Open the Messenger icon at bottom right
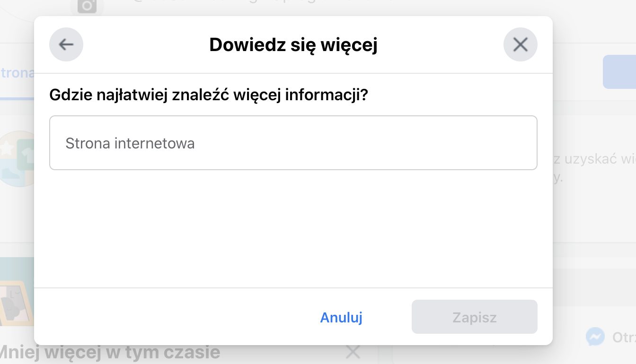The width and height of the screenshot is (636, 364). 595,337
